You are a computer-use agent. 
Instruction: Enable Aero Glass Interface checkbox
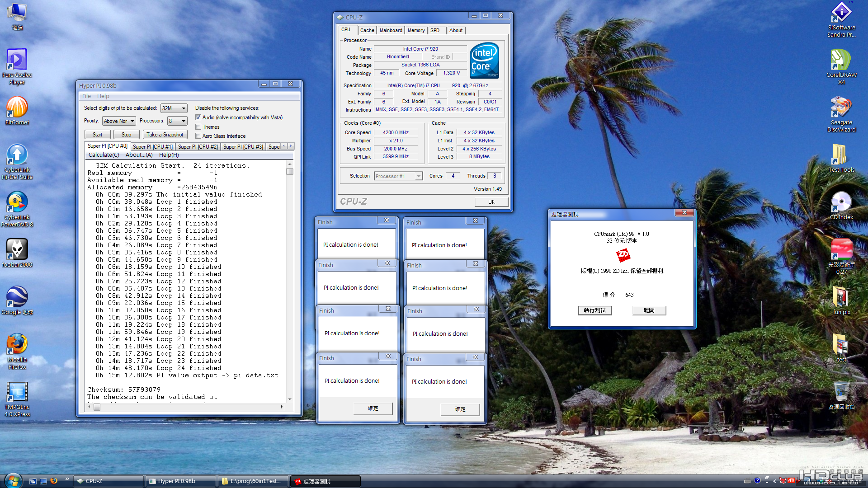198,136
